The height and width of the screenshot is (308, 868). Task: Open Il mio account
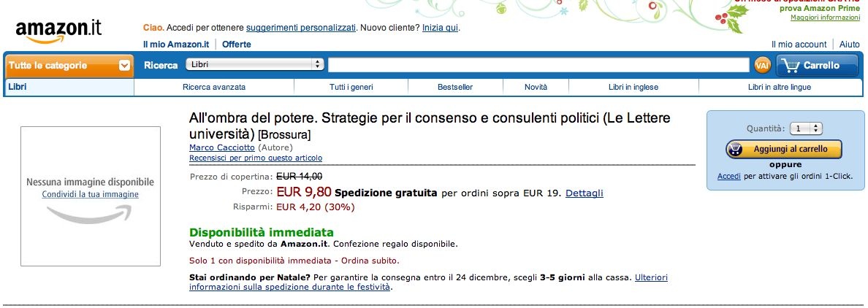(x=799, y=45)
